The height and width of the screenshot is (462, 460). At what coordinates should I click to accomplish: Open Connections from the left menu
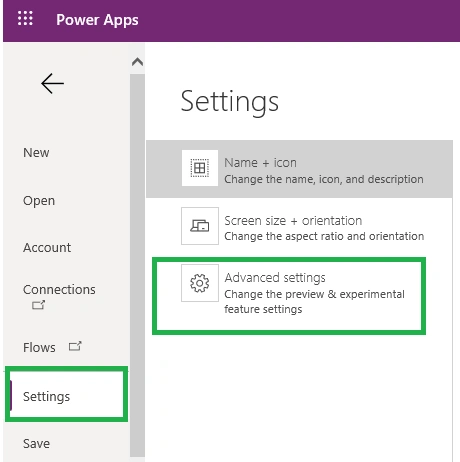pyautogui.click(x=59, y=289)
